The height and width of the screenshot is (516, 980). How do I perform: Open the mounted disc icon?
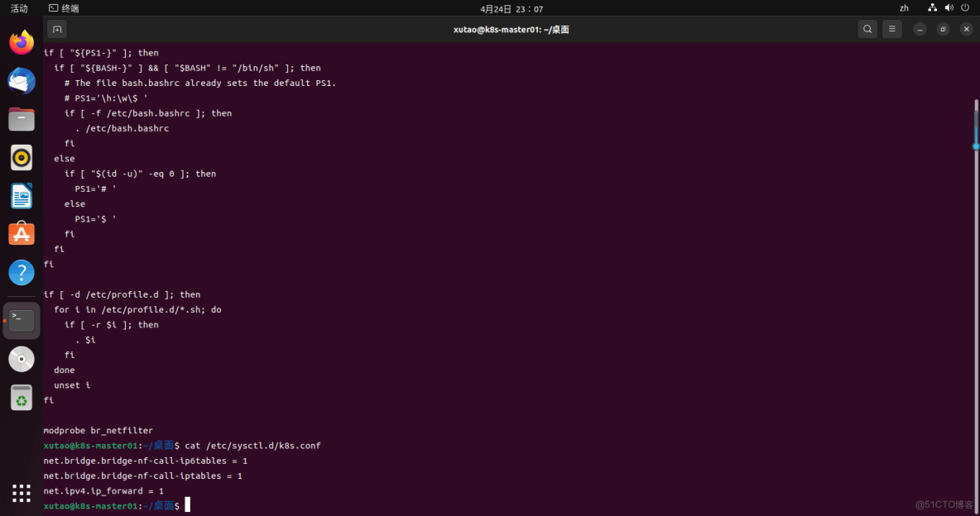click(22, 359)
